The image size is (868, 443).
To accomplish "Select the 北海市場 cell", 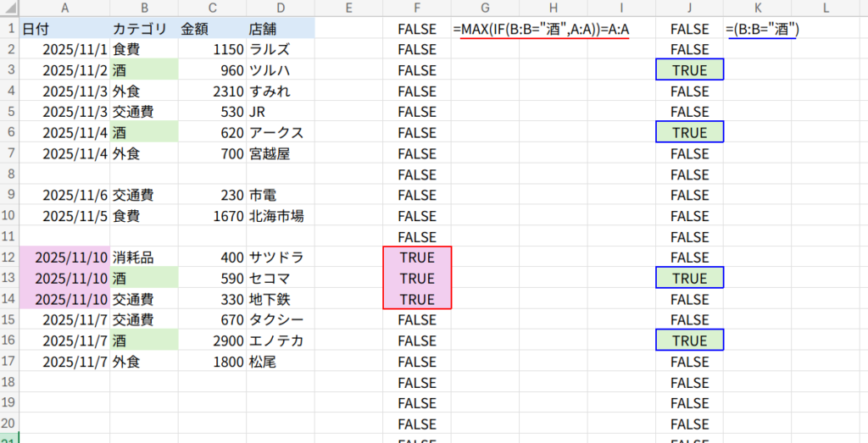I will 280,216.
